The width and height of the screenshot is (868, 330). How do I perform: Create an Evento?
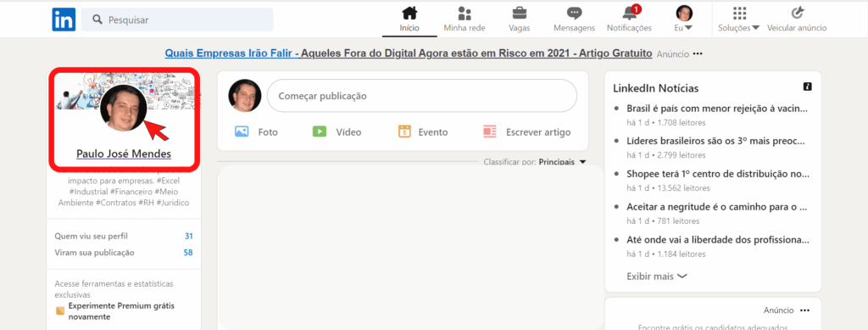[x=423, y=132]
